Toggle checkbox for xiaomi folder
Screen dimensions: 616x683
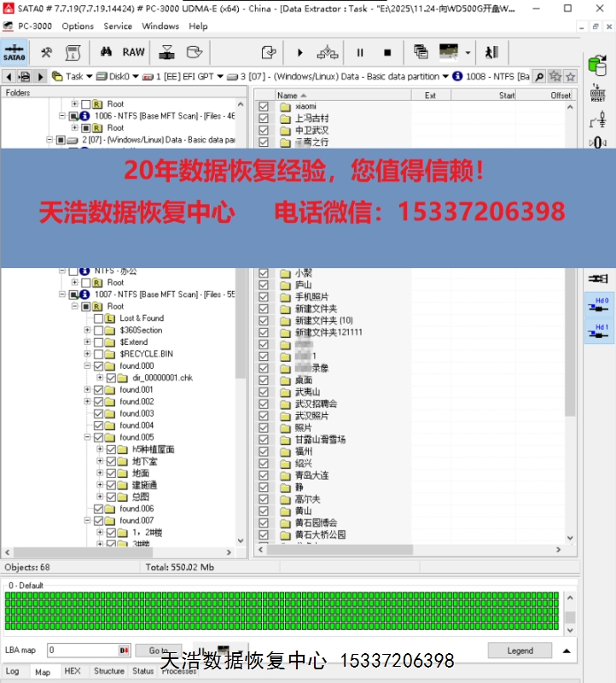(x=264, y=107)
